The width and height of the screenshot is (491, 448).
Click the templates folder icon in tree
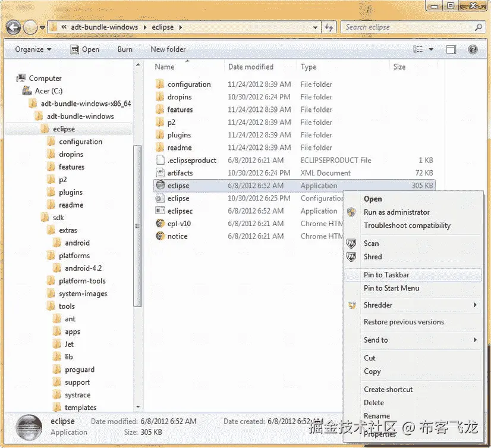pyautogui.click(x=57, y=407)
